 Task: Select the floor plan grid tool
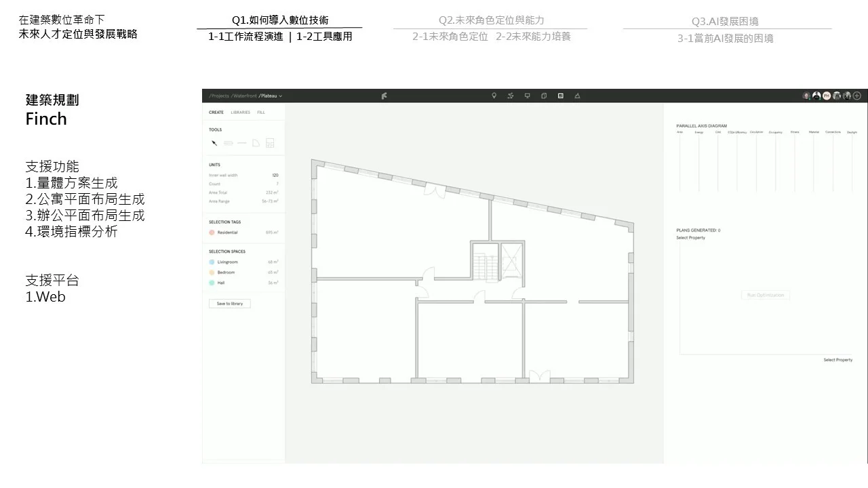tap(270, 143)
